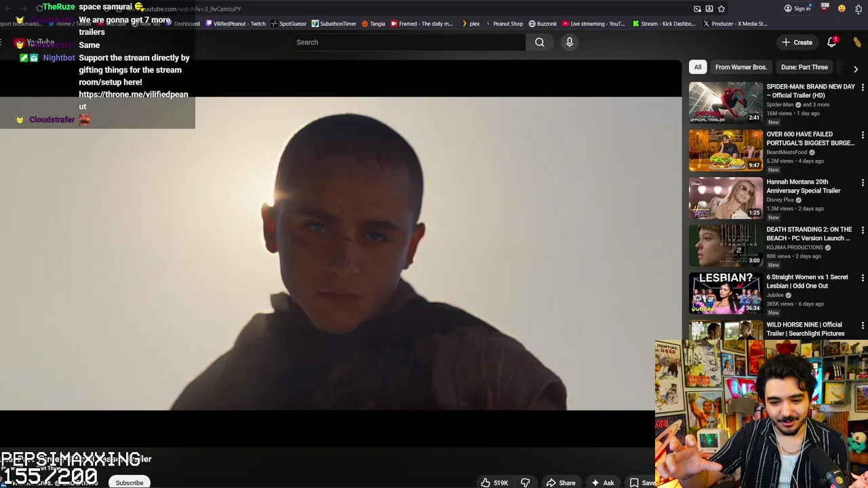This screenshot has height=488, width=868.
Task: Open Buzzonk bookmark
Action: point(542,24)
